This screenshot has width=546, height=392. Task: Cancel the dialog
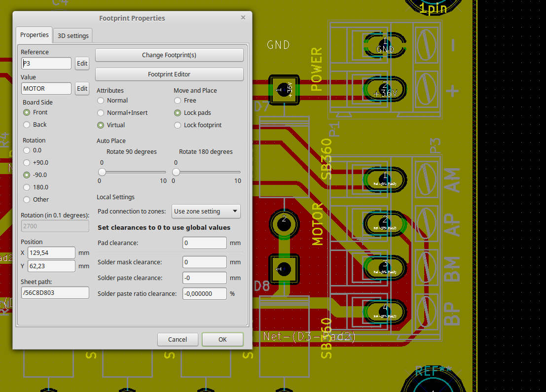tap(178, 339)
